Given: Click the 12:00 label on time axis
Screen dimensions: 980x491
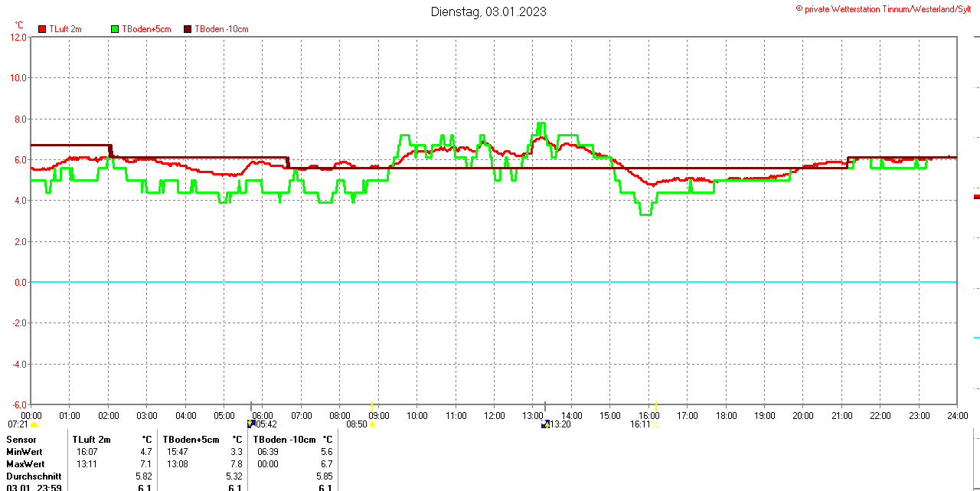Looking at the screenshot, I should [494, 416].
